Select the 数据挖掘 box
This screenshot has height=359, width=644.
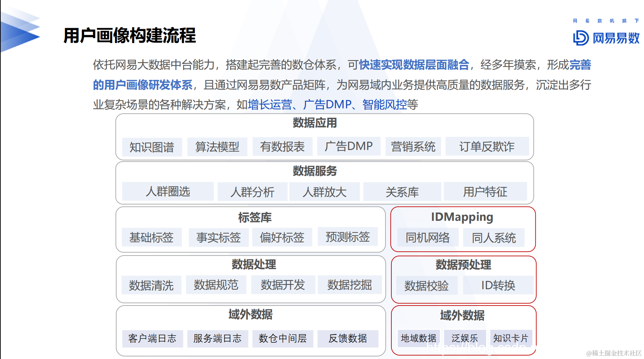point(350,285)
